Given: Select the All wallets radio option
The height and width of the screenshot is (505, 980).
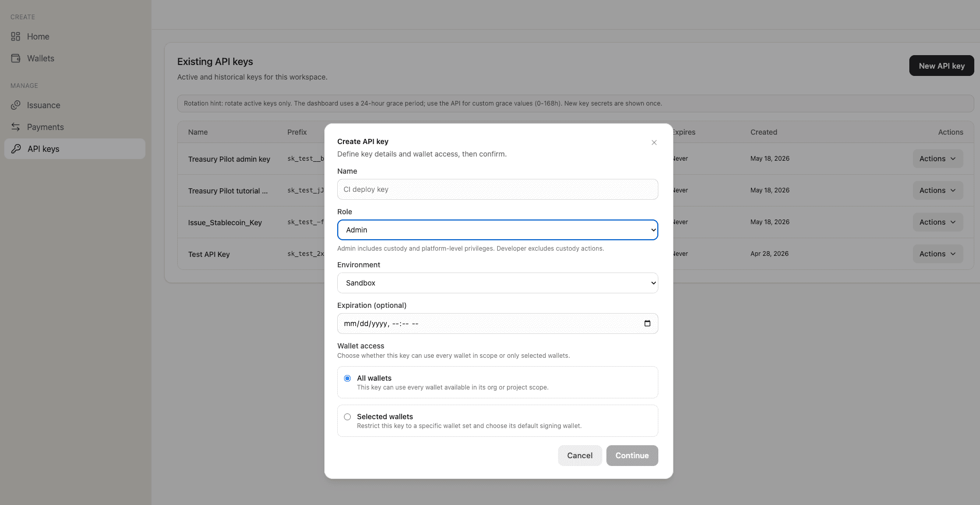Looking at the screenshot, I should tap(348, 378).
